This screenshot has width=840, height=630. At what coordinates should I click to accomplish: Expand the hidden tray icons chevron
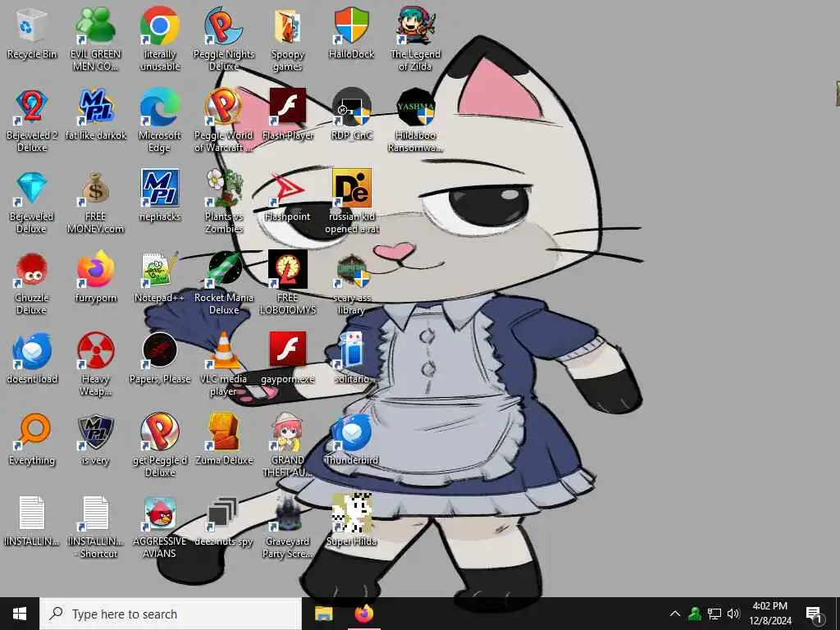click(x=675, y=614)
